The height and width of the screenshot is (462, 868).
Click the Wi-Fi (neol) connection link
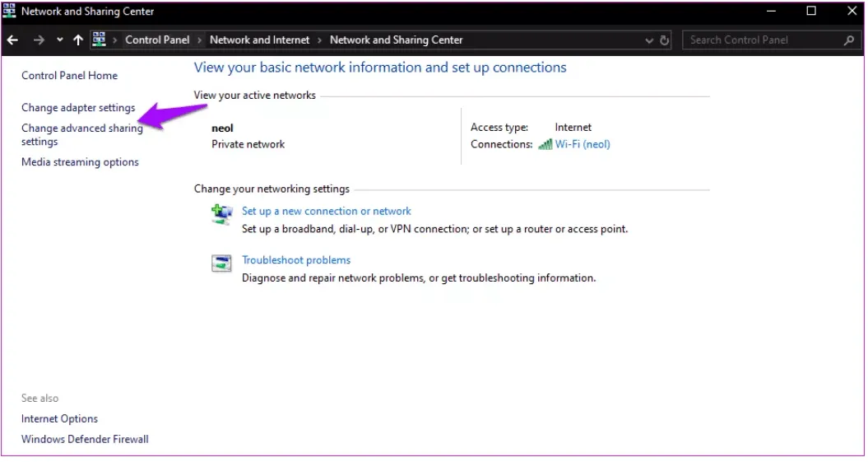click(582, 144)
